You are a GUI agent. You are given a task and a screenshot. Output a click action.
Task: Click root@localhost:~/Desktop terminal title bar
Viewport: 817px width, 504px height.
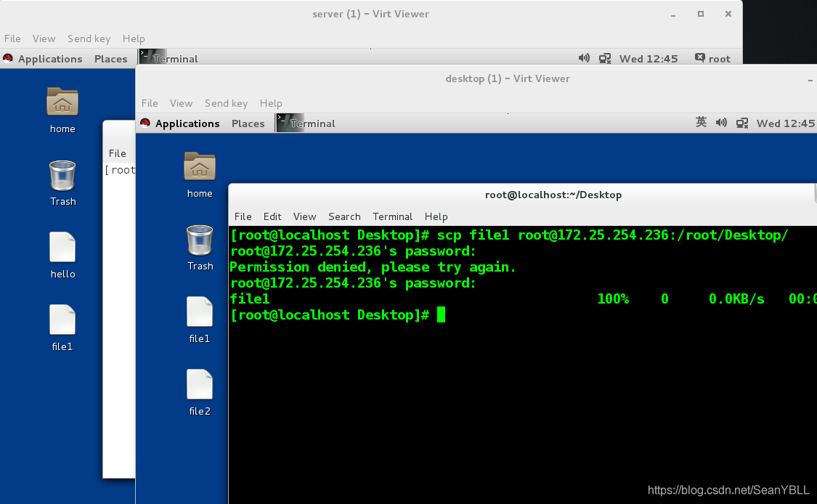point(522,195)
